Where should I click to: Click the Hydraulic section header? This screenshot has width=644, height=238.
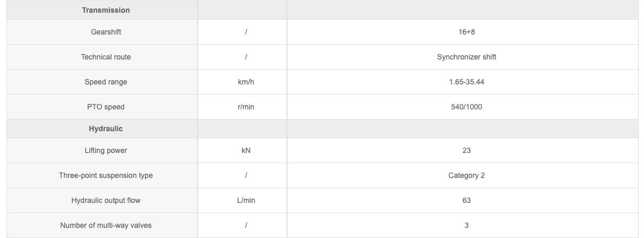106,129
